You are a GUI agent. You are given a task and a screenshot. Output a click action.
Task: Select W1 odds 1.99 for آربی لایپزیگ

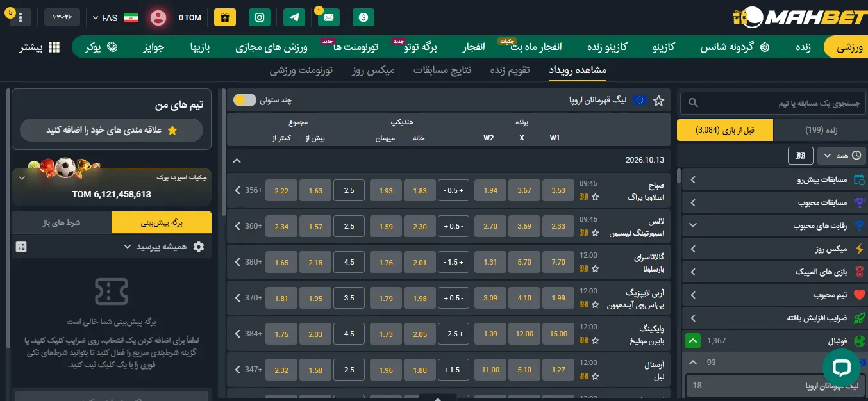[558, 298]
